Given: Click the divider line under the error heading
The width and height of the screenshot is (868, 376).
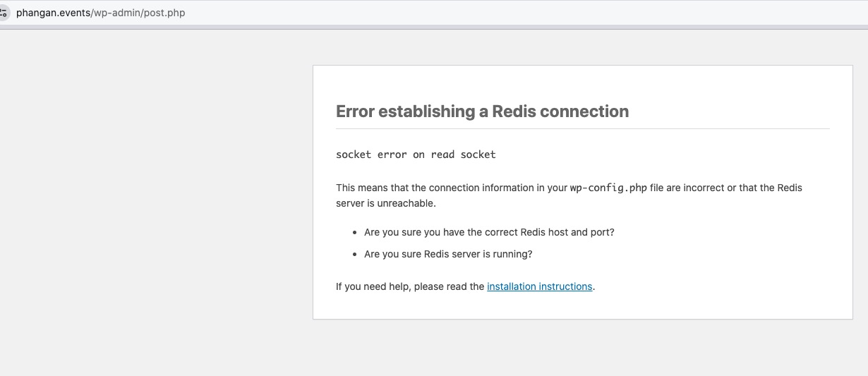Looking at the screenshot, I should pos(583,128).
